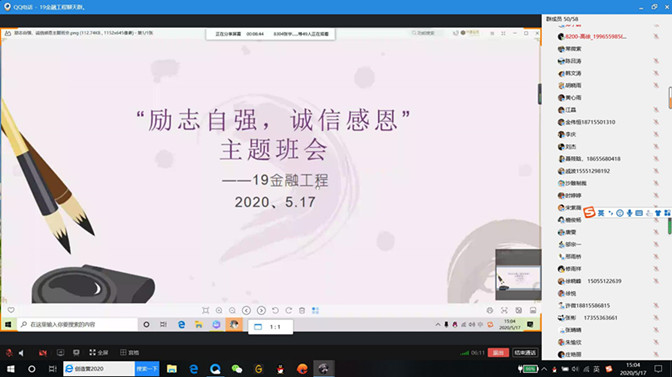Mute the microphone in call controls

tap(9, 353)
